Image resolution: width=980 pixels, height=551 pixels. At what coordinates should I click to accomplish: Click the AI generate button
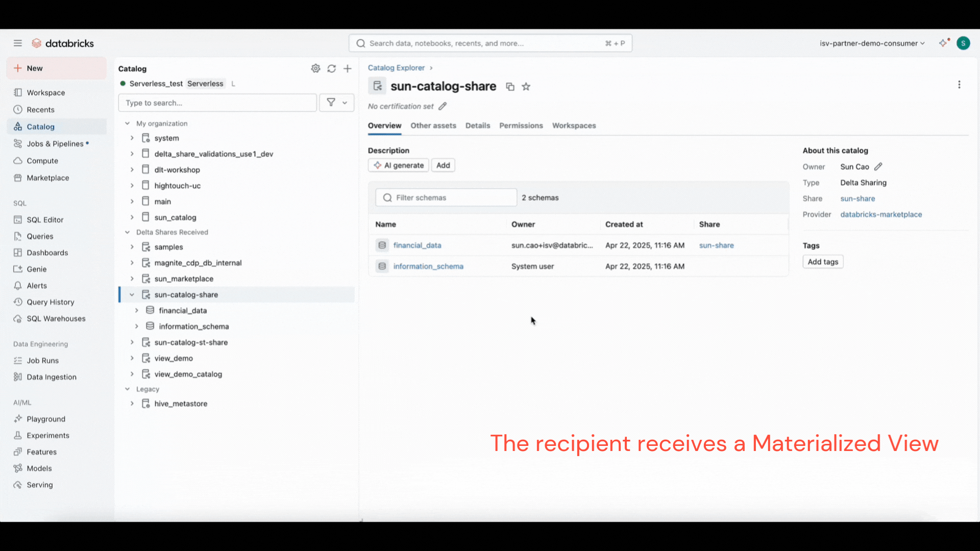click(x=399, y=165)
